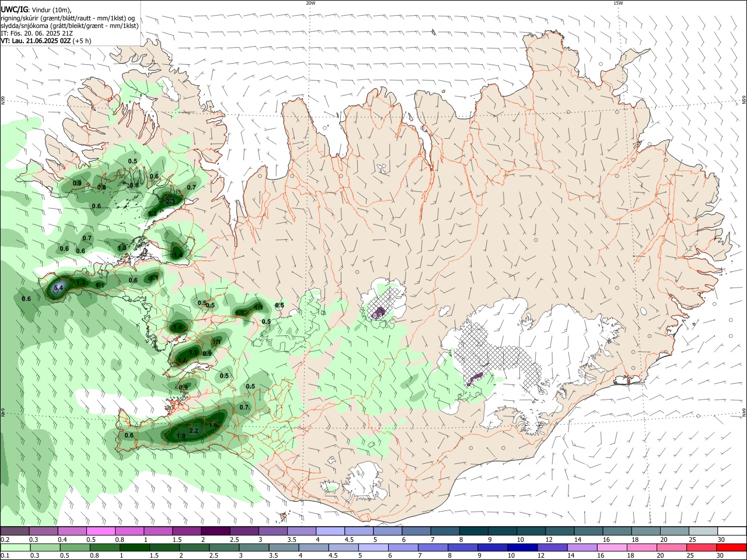Click the 5.4 precipitation maximum value
This screenshot has height=560, width=747.
[58, 288]
